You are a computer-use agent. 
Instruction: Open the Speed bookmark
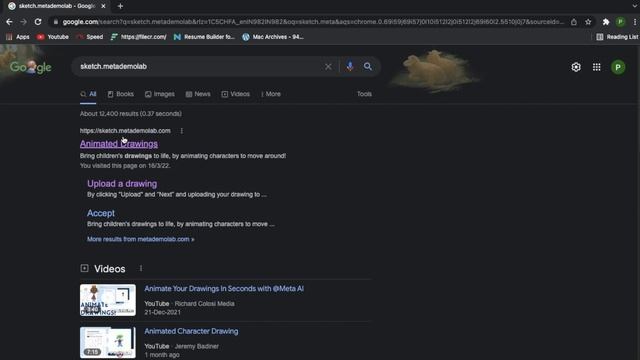(90, 37)
